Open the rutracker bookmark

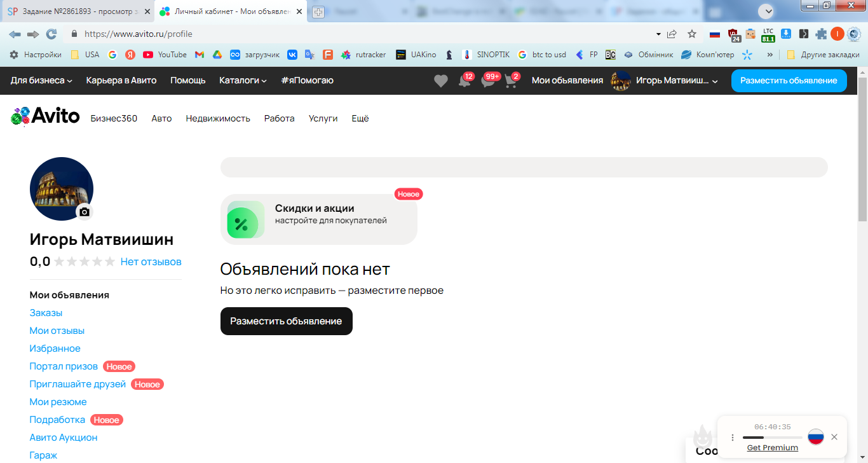point(363,55)
